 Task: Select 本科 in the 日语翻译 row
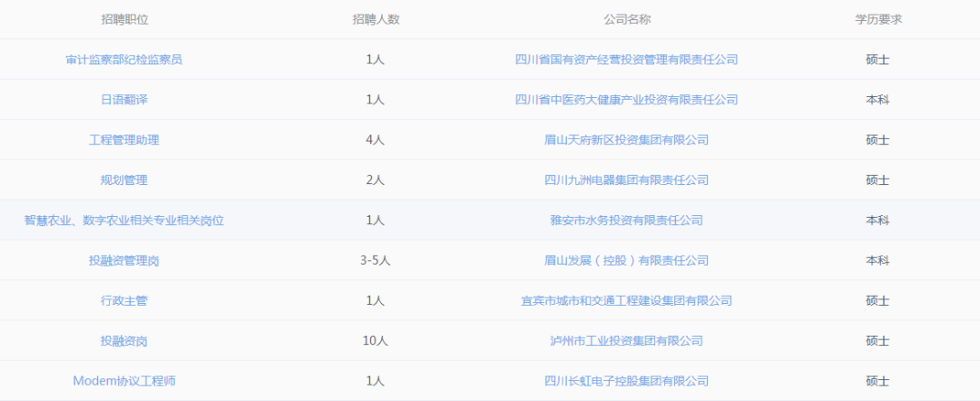[877, 100]
